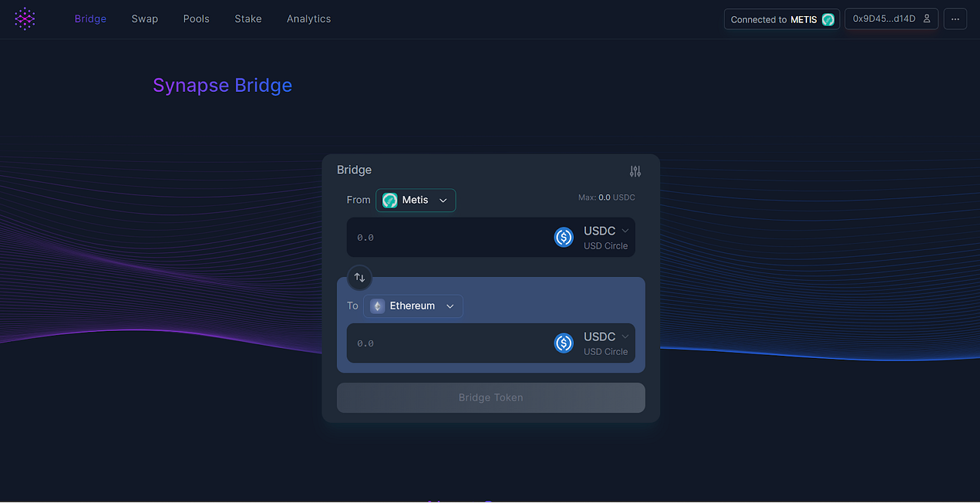Click the USDC Circle coin icon in From section

click(x=563, y=237)
